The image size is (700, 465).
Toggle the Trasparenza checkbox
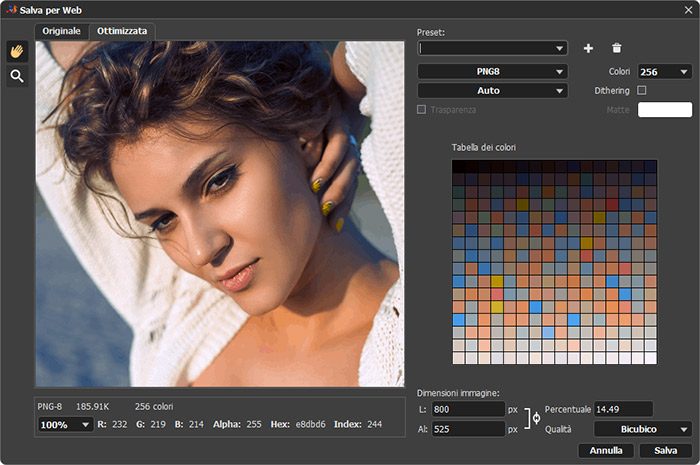click(x=422, y=109)
